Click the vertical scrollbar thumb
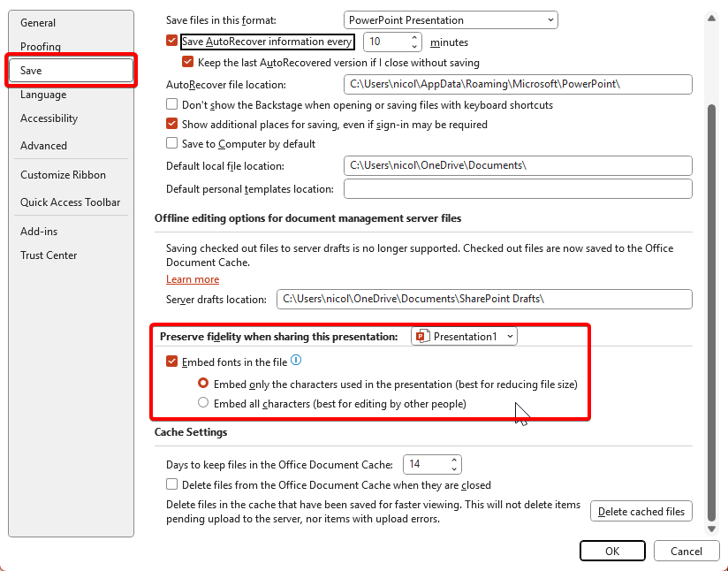 (711, 313)
